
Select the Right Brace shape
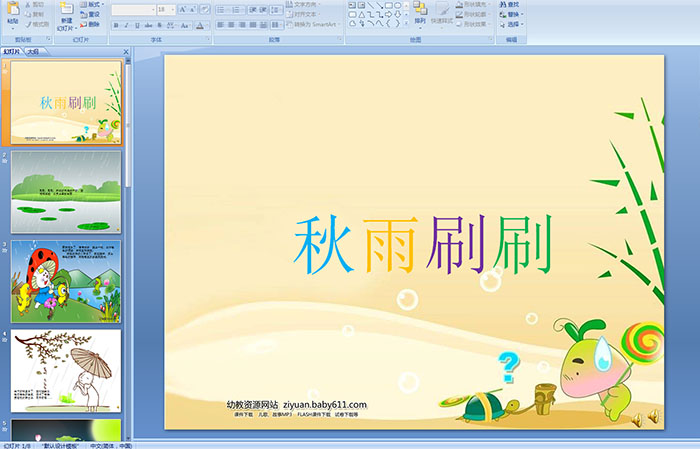[x=397, y=23]
